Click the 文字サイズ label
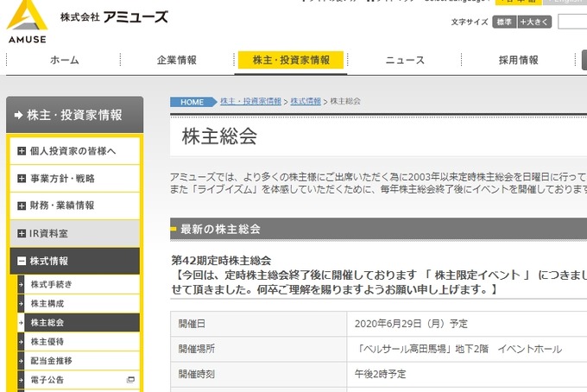Viewport: 587px width, 392px height. (x=470, y=22)
